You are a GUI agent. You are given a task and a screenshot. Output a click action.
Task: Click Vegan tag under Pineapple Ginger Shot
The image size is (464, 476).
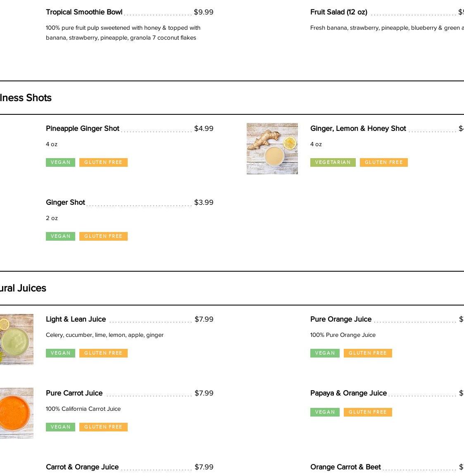click(60, 162)
